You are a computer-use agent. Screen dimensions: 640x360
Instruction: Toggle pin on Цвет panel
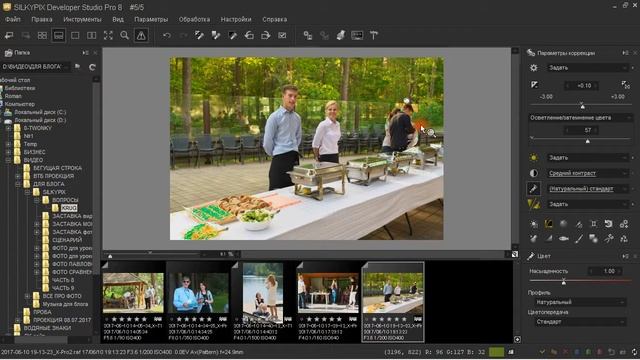[x=625, y=256]
